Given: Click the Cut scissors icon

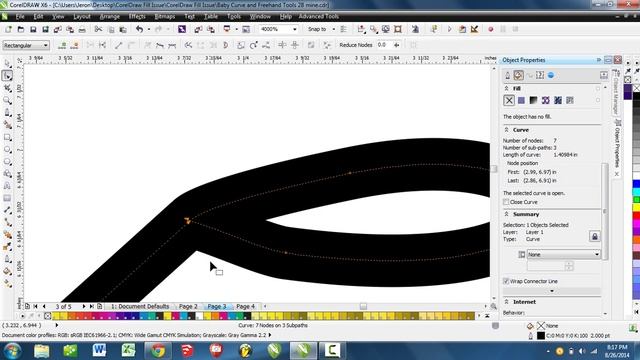Looking at the screenshot, I should pyautogui.click(x=98, y=29).
